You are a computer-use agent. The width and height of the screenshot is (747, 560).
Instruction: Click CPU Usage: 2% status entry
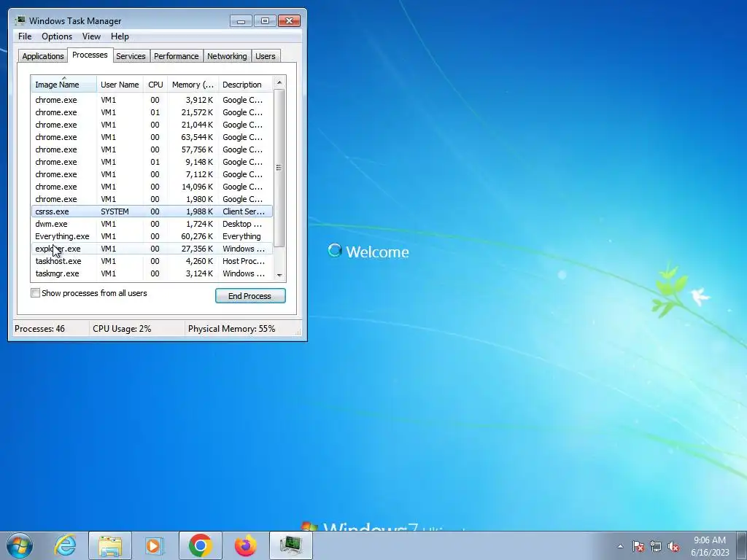click(x=122, y=329)
